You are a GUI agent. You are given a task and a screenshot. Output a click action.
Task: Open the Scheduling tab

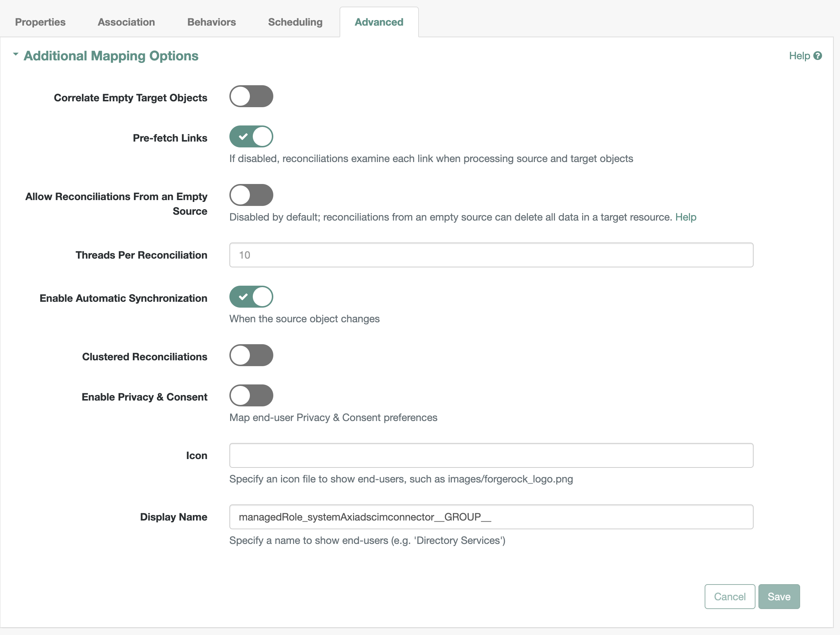tap(295, 22)
